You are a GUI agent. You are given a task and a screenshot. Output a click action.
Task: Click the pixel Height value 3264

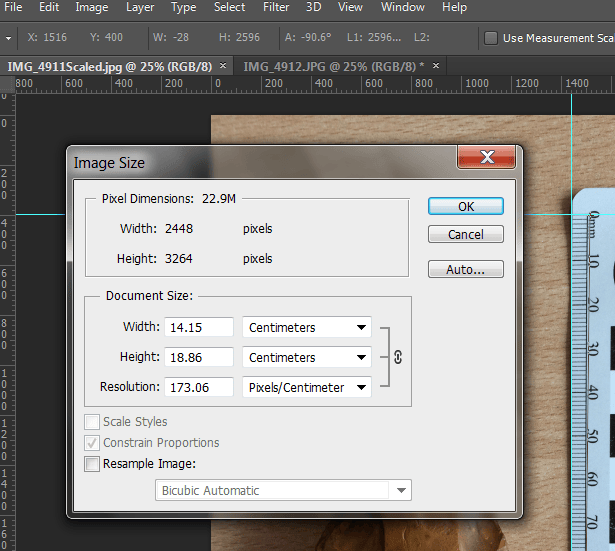[179, 259]
